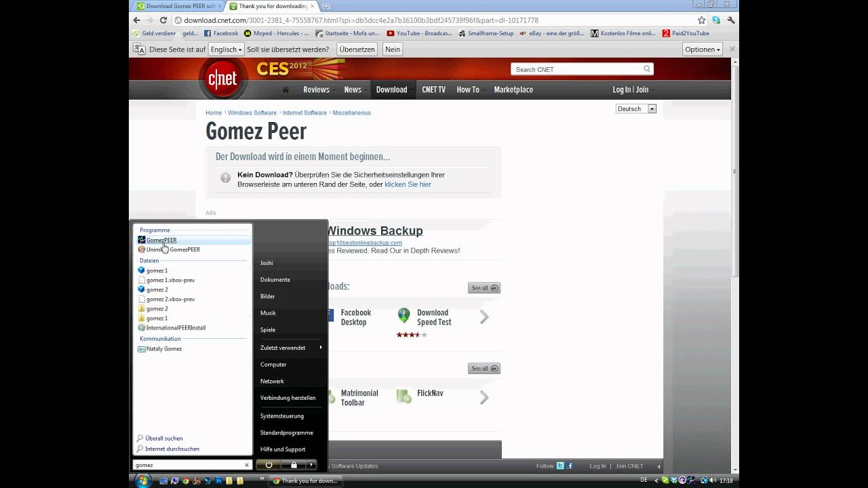
Task: Open Hilfe und Support
Action: [283, 449]
